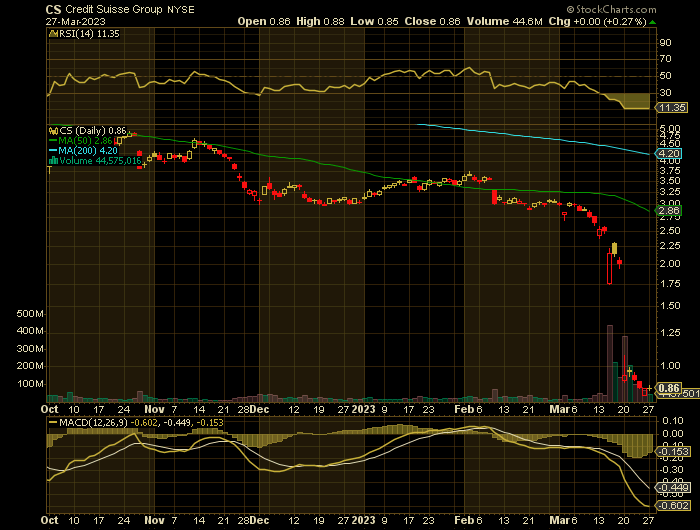Click the Credit Suisse Group company name
Screen dimensions: 700x530
point(114,9)
